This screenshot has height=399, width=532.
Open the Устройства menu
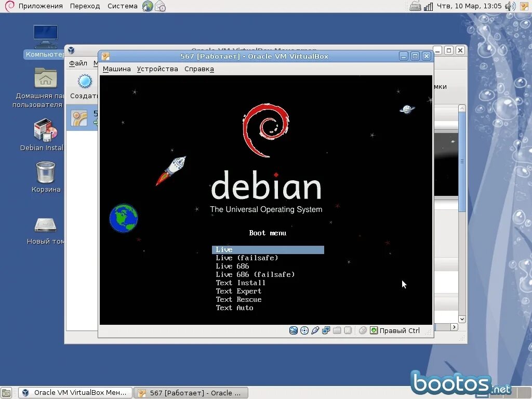(157, 69)
